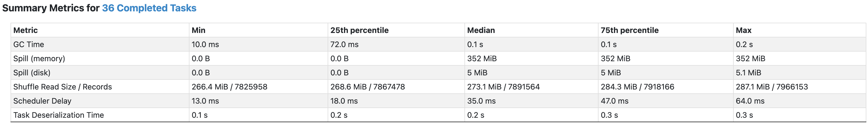The width and height of the screenshot is (868, 123).
Task: Sort by the Min column header
Action: click(199, 30)
